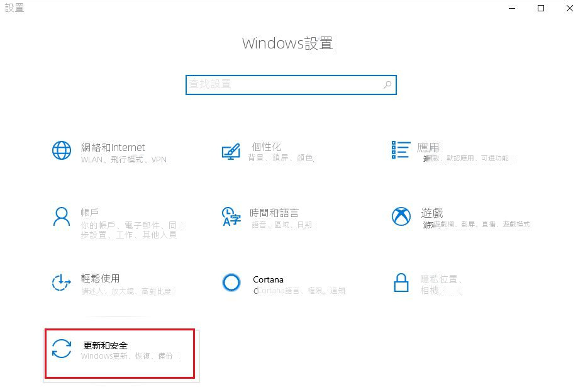Open the 輕鬆使用 category title
The height and width of the screenshot is (392, 578).
pos(100,278)
